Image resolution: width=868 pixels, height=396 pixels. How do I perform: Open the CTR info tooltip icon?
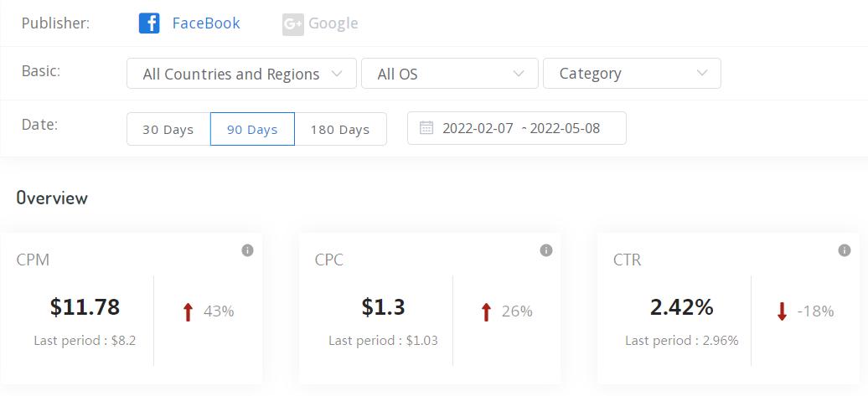click(845, 250)
